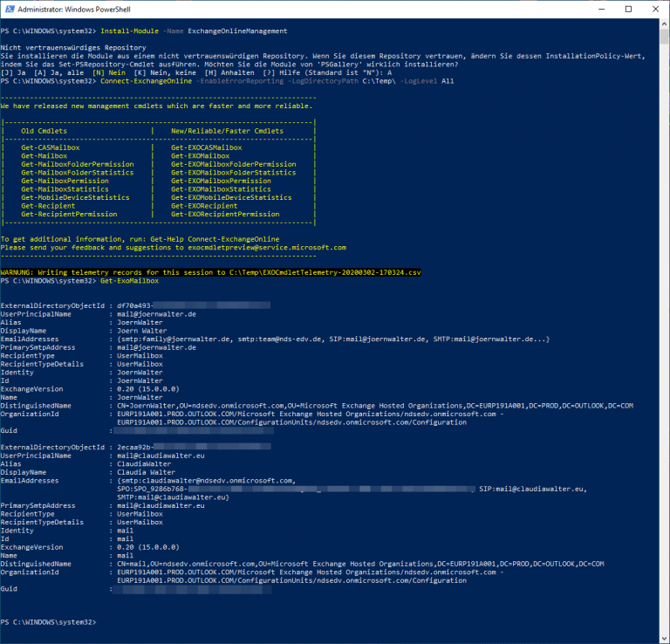Click the scroll up arrow of the console

click(664, 24)
